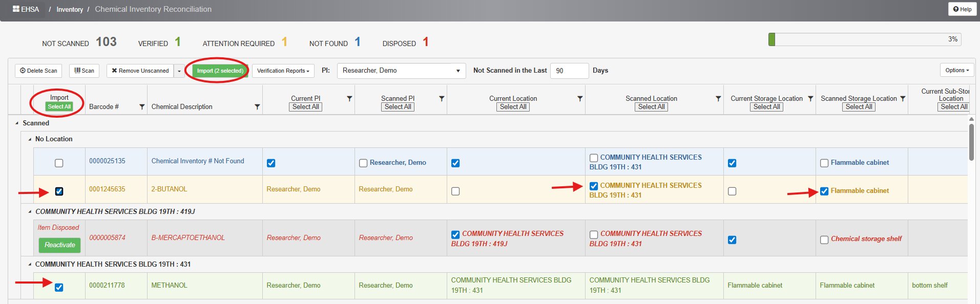Screen dimensions: 980x304
Task: Click the ATTENTION REQUIRED counter
Action: (245, 42)
